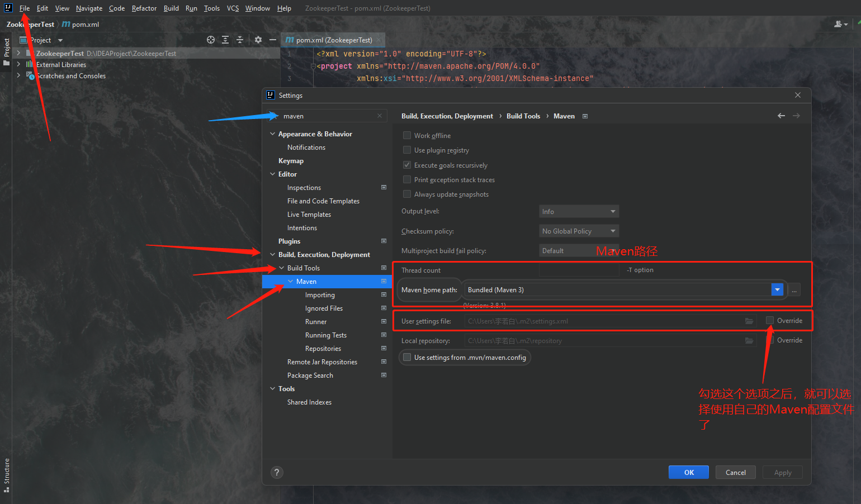Clear the maven search field

(x=380, y=116)
